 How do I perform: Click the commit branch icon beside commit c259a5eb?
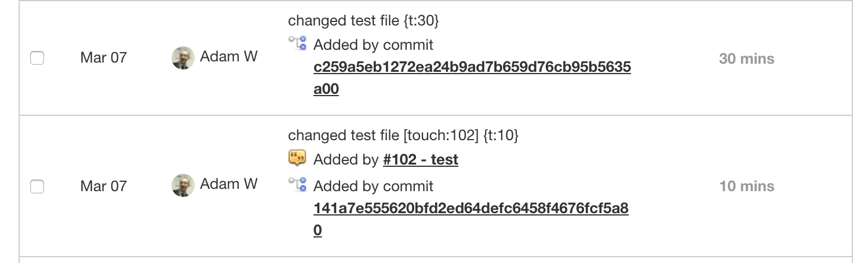click(x=297, y=43)
